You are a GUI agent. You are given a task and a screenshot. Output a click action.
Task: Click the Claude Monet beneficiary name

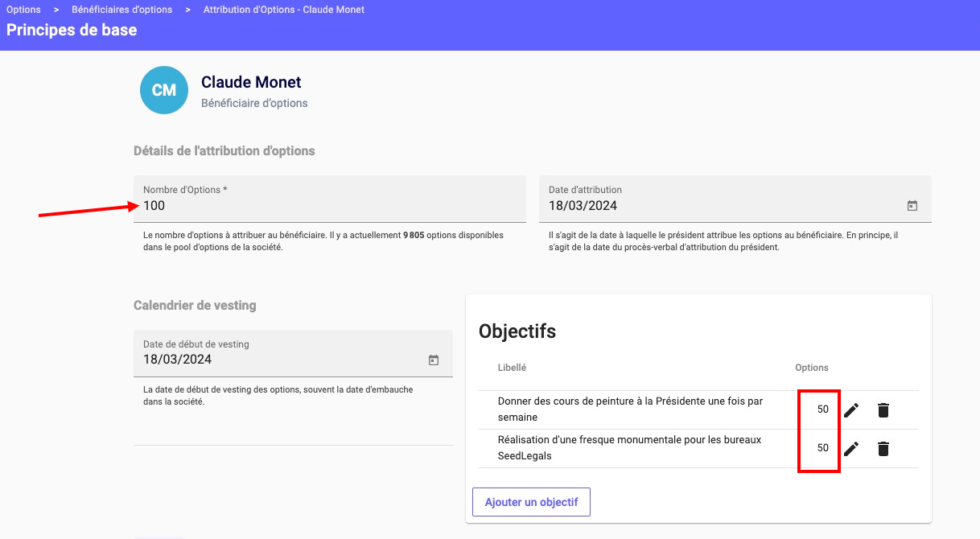(x=251, y=82)
